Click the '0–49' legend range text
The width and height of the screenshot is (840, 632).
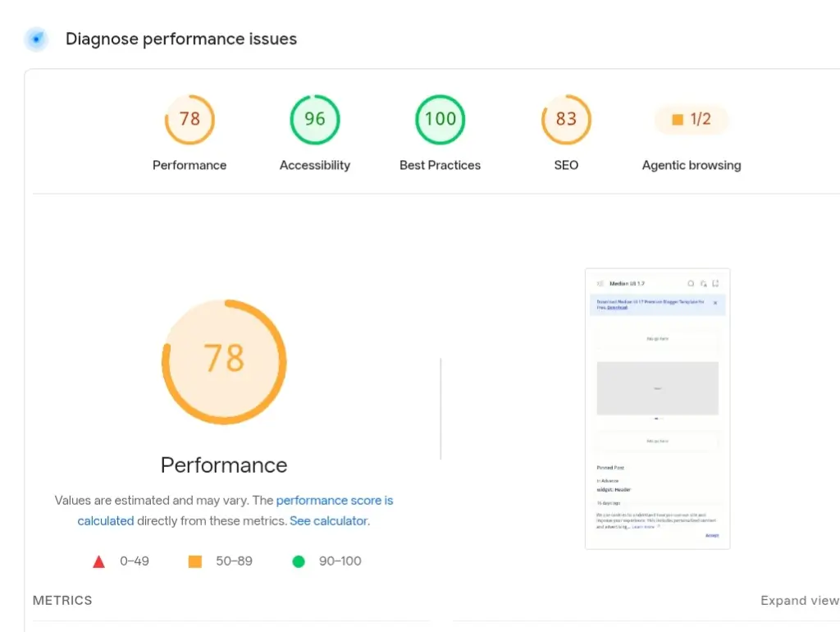click(x=135, y=561)
